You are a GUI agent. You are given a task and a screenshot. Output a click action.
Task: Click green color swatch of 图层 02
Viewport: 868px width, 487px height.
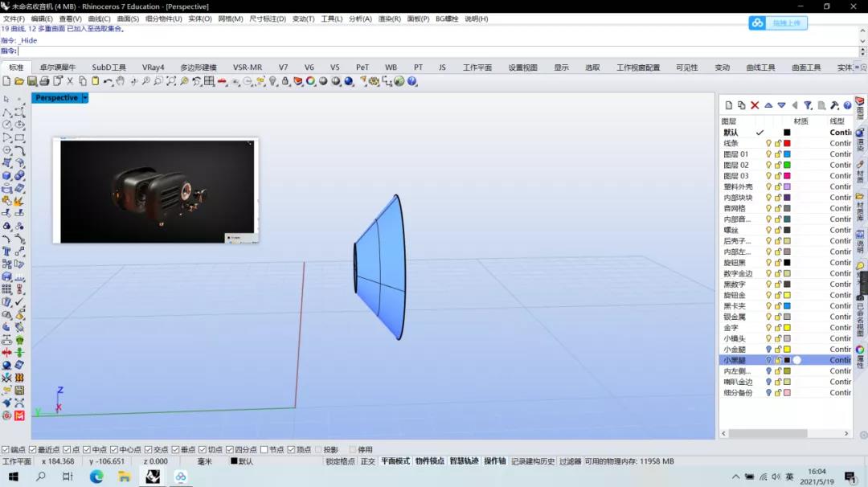pyautogui.click(x=787, y=165)
